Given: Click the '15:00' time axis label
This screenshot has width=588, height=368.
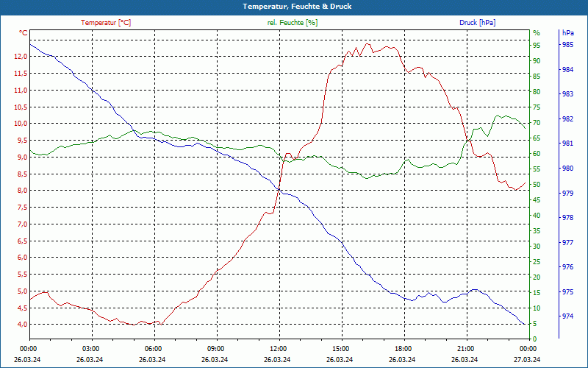Looking at the screenshot, I should pyautogui.click(x=340, y=349).
